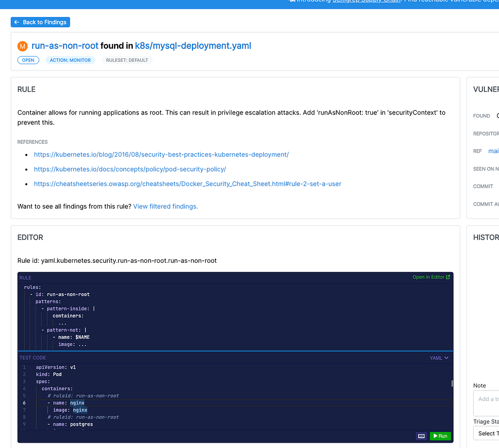
Task: Click Open in Editor link
Action: click(x=431, y=277)
